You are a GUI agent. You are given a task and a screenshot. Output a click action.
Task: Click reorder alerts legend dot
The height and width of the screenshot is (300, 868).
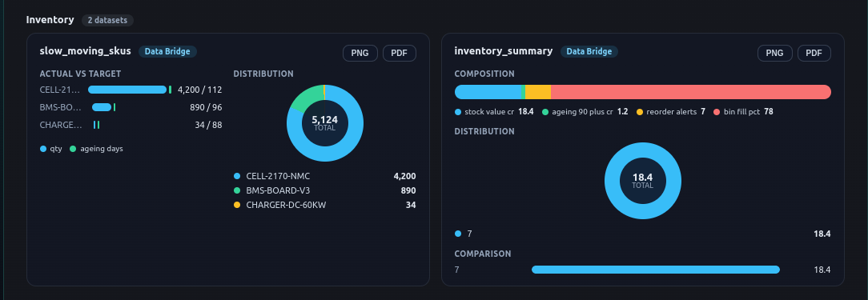point(640,112)
